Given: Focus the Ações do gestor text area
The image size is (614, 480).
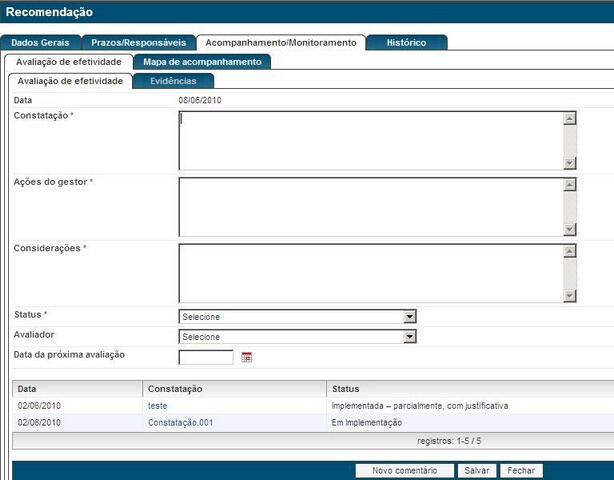Looking at the screenshot, I should pyautogui.click(x=371, y=207).
